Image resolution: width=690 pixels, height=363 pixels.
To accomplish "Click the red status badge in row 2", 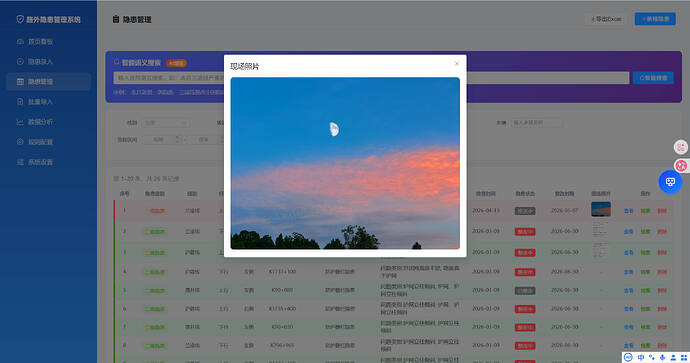I will pos(525,231).
